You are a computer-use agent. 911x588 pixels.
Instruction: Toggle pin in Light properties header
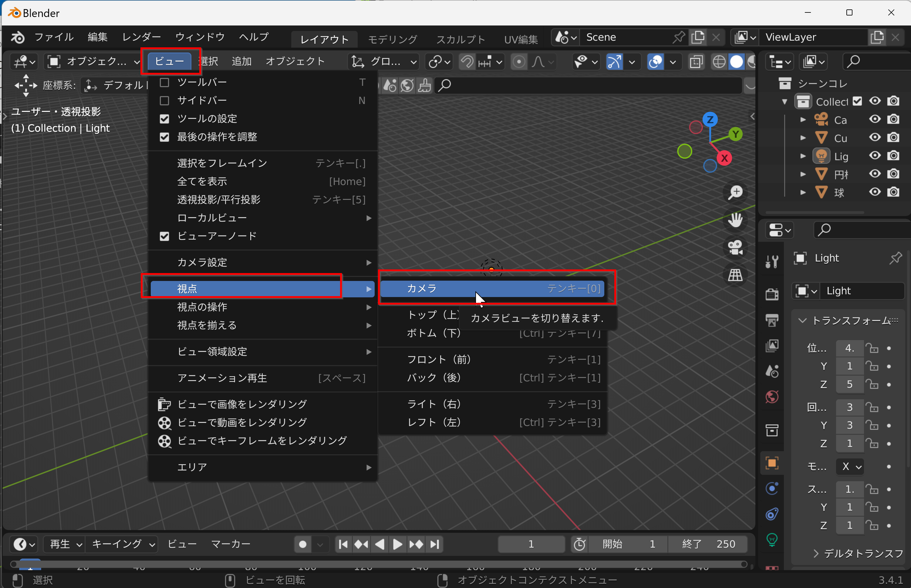895,258
